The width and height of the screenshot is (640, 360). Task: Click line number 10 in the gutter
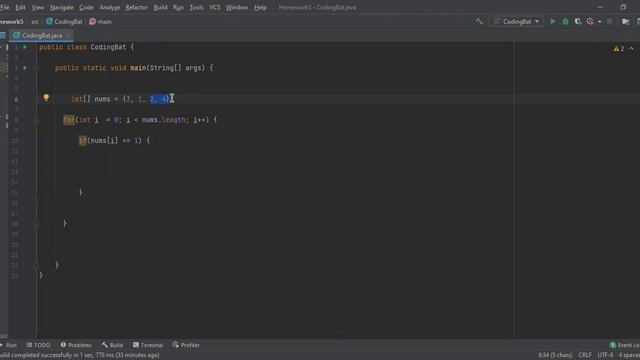pos(15,140)
